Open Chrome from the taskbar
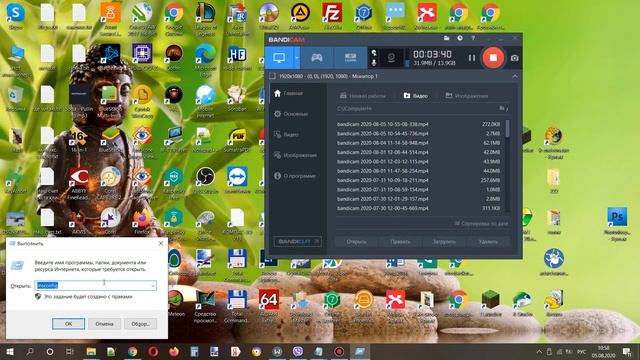This screenshot has width=640, height=360. click(132, 351)
